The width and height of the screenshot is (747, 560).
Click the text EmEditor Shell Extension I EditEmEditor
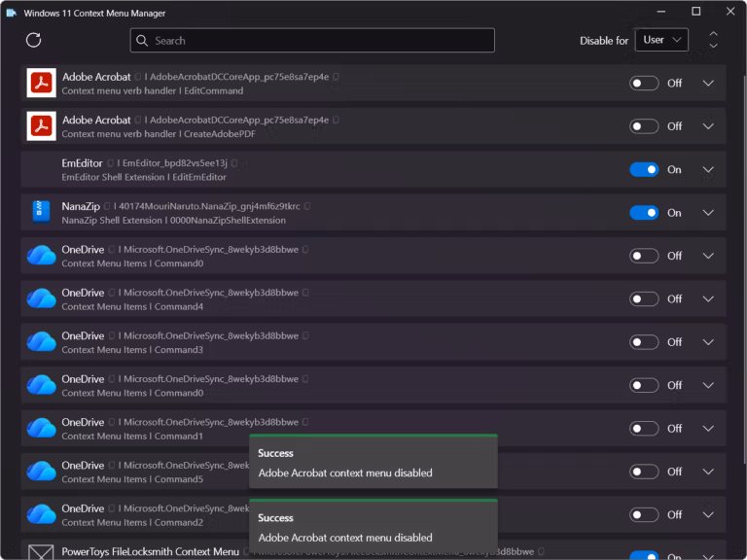(x=144, y=177)
